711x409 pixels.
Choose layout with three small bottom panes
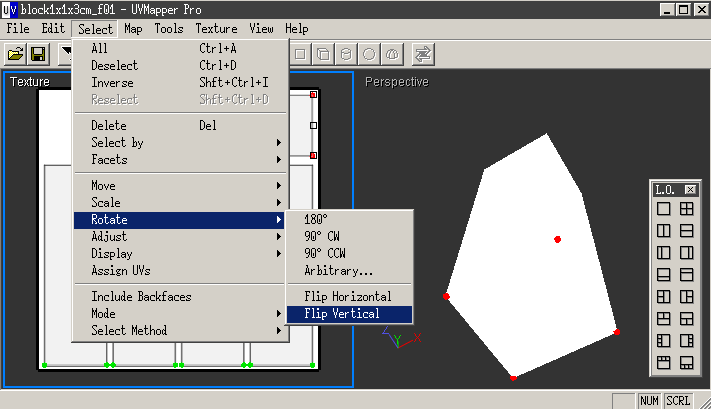click(687, 363)
